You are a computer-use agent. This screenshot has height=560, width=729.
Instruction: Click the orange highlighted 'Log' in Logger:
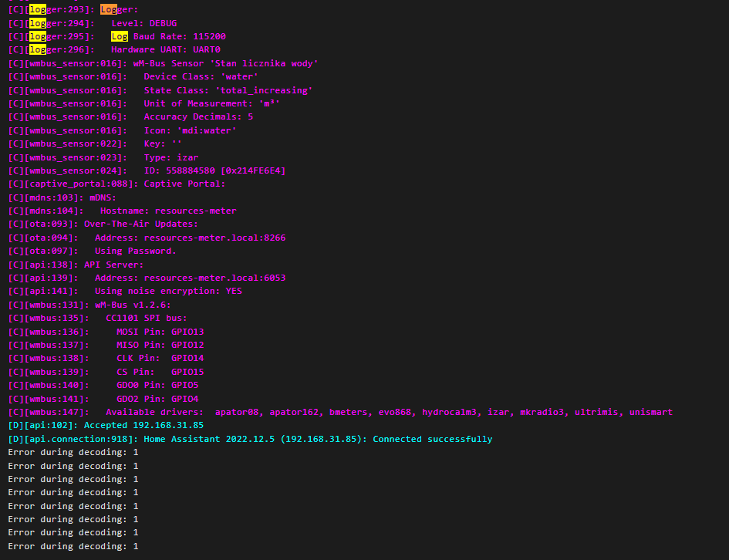[x=109, y=9]
